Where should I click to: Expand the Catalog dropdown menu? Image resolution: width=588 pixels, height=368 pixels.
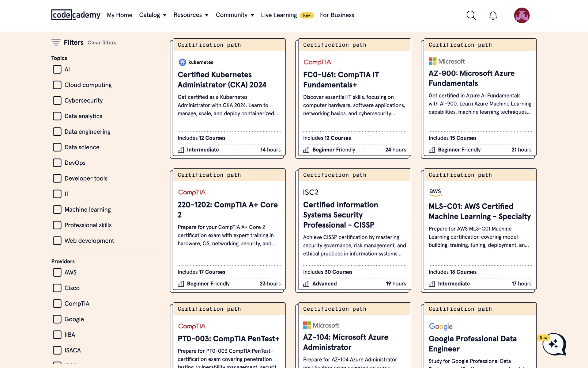pos(153,15)
